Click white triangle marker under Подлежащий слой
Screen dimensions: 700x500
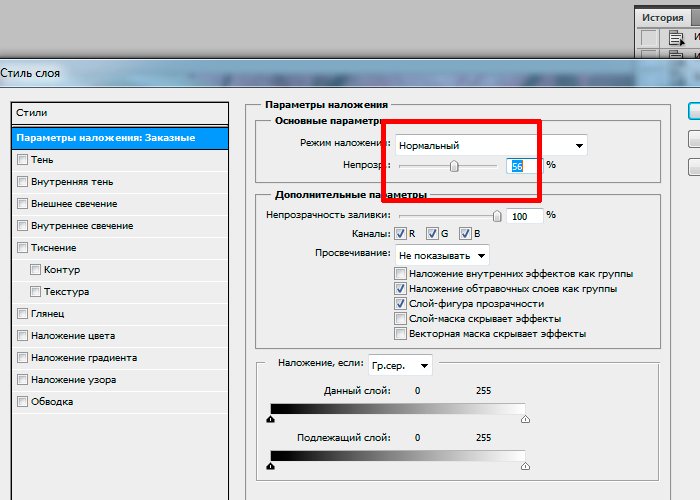[526, 467]
